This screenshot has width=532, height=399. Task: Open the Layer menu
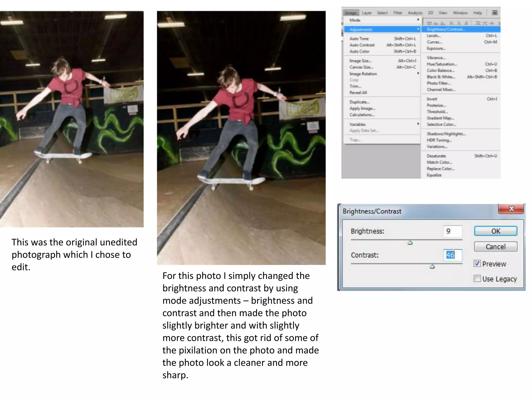click(x=367, y=13)
